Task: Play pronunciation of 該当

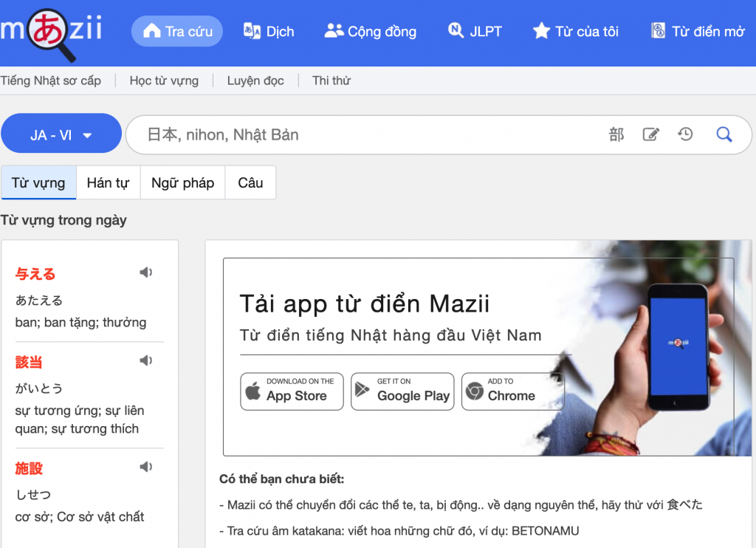Action: tap(146, 360)
